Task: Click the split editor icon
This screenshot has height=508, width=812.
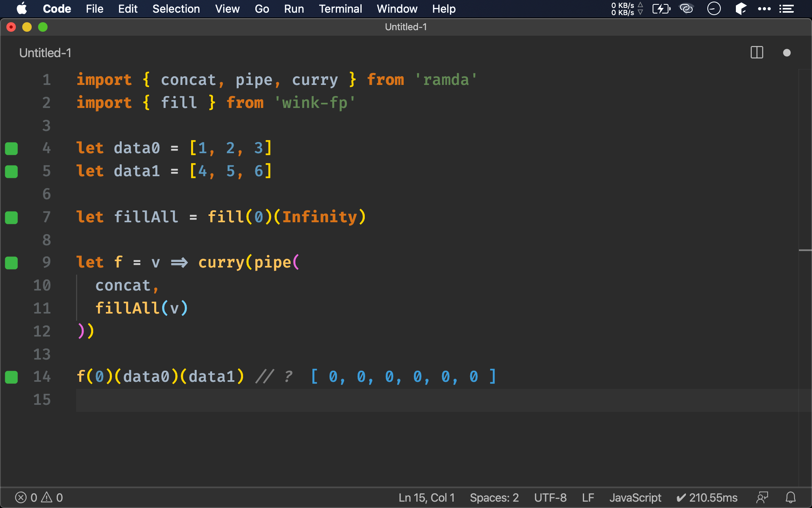Action: [x=756, y=52]
